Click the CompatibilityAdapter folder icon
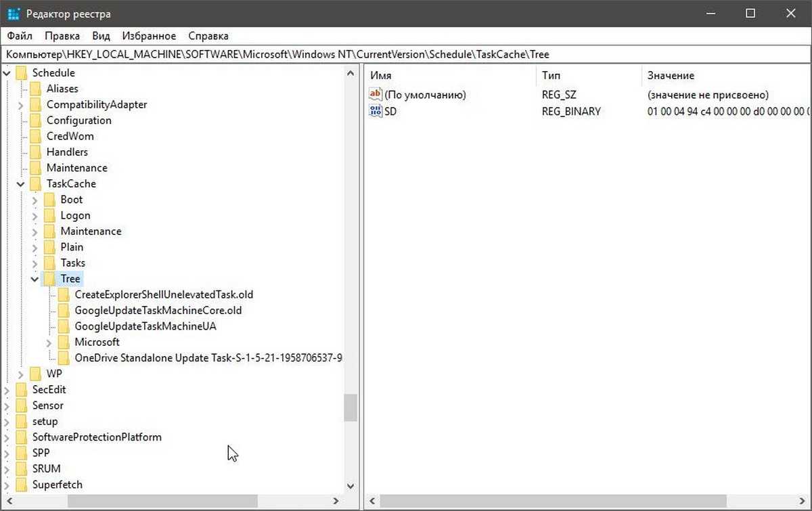Viewport: 812px width, 511px height. click(x=36, y=104)
